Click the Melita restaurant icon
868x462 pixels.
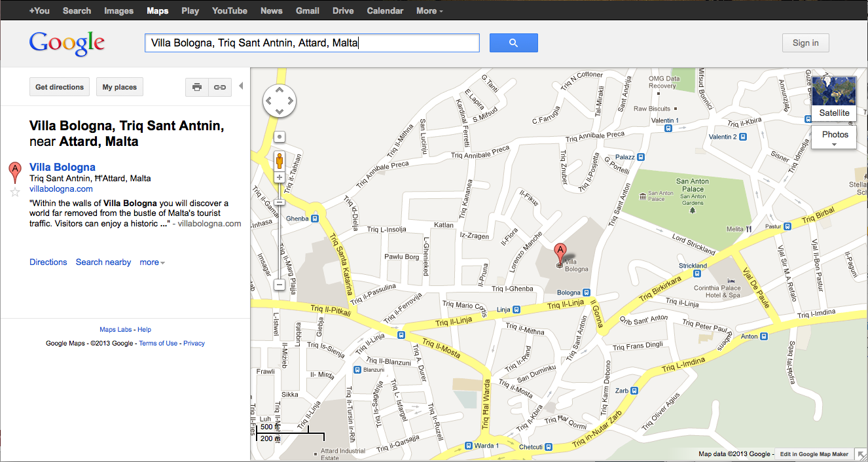[x=750, y=229]
